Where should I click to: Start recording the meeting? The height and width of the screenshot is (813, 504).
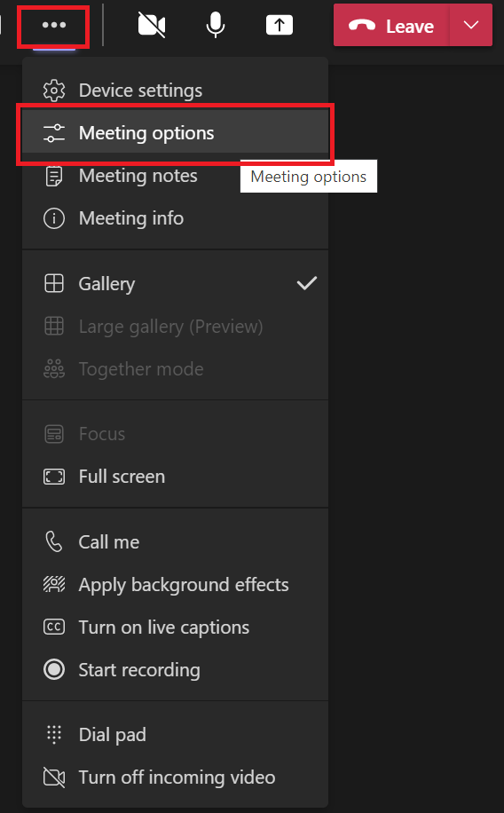[x=176, y=670]
